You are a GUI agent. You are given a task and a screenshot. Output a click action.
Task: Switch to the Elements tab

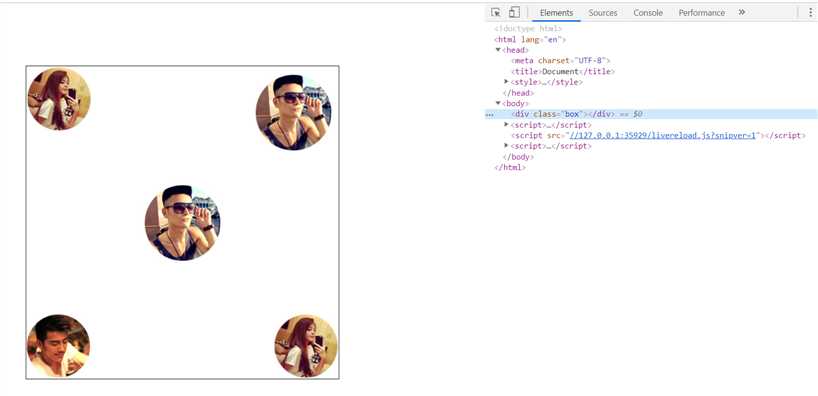click(556, 13)
